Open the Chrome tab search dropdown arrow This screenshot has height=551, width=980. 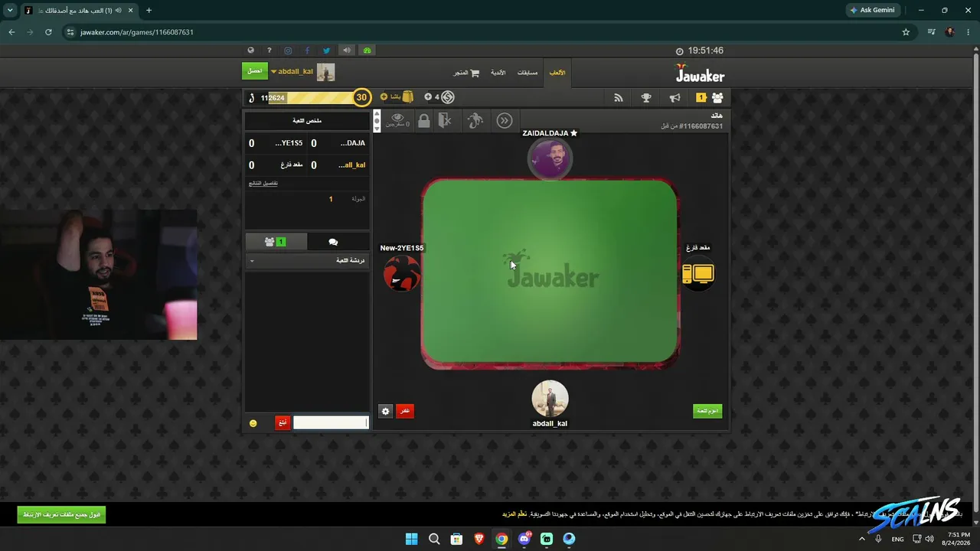(x=10, y=11)
